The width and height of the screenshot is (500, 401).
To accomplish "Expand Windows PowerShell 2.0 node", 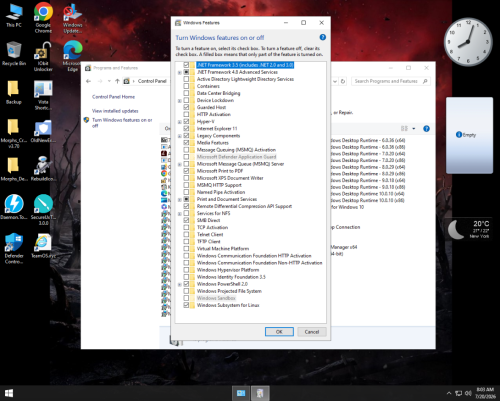I will click(x=180, y=284).
